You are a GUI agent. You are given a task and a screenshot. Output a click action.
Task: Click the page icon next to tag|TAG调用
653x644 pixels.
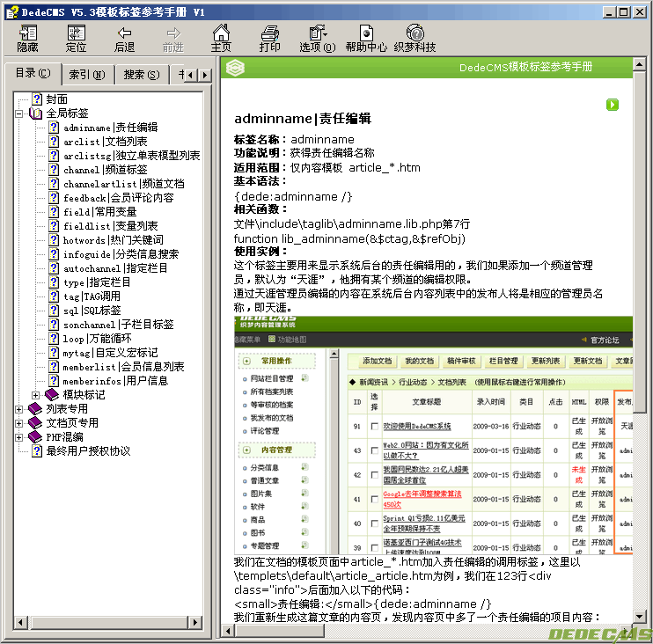pyautogui.click(x=54, y=296)
